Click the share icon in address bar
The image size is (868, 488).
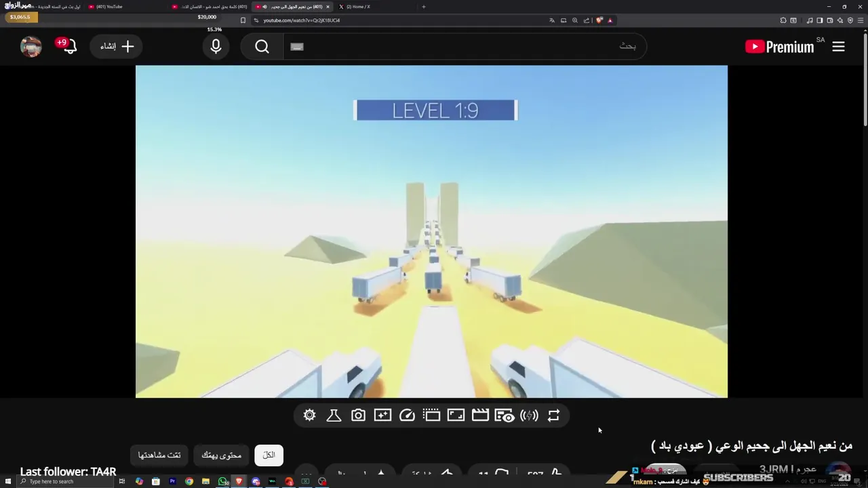[x=587, y=20]
